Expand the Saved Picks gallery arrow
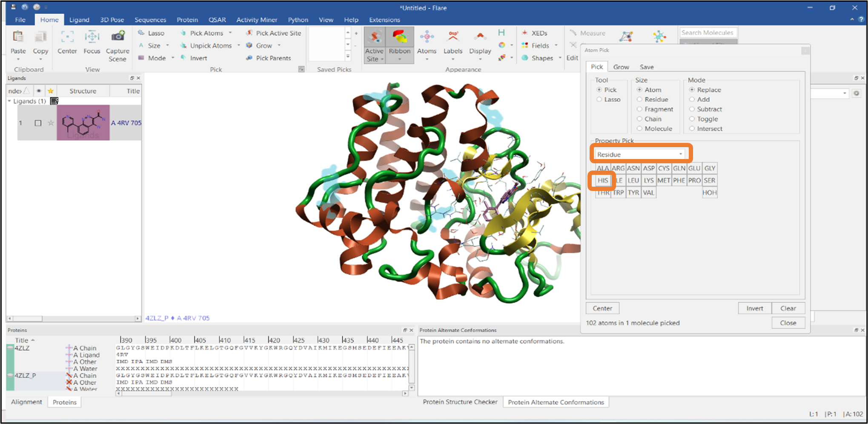868x424 pixels. click(x=348, y=56)
